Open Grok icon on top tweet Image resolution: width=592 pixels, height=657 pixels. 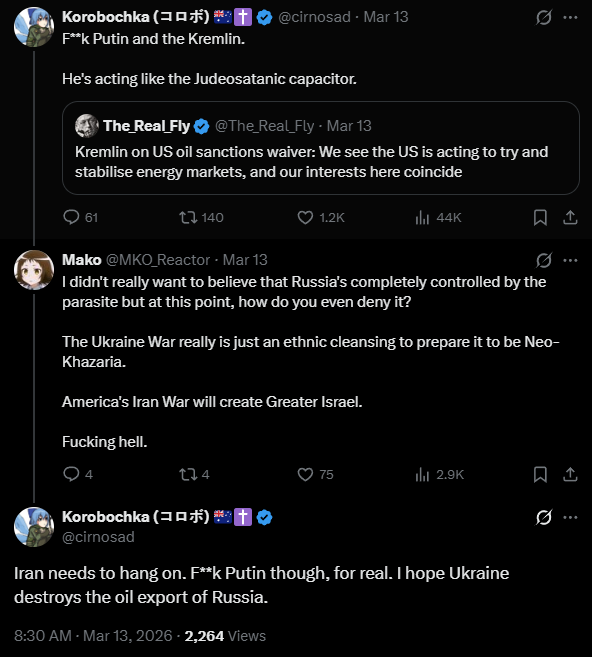[543, 18]
